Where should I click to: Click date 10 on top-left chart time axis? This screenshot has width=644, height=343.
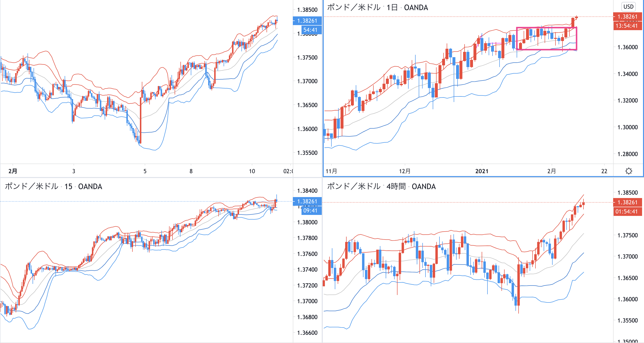[x=252, y=171]
